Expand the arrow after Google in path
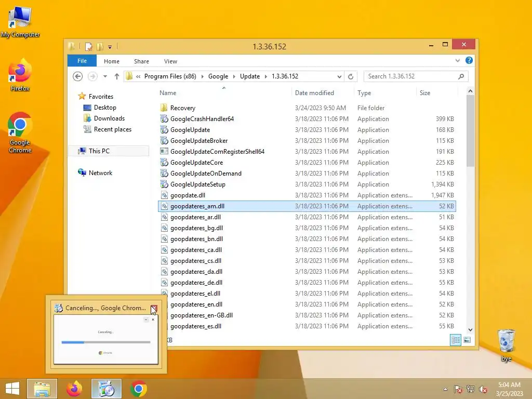Image resolution: width=532 pixels, height=399 pixels. pyautogui.click(x=234, y=76)
